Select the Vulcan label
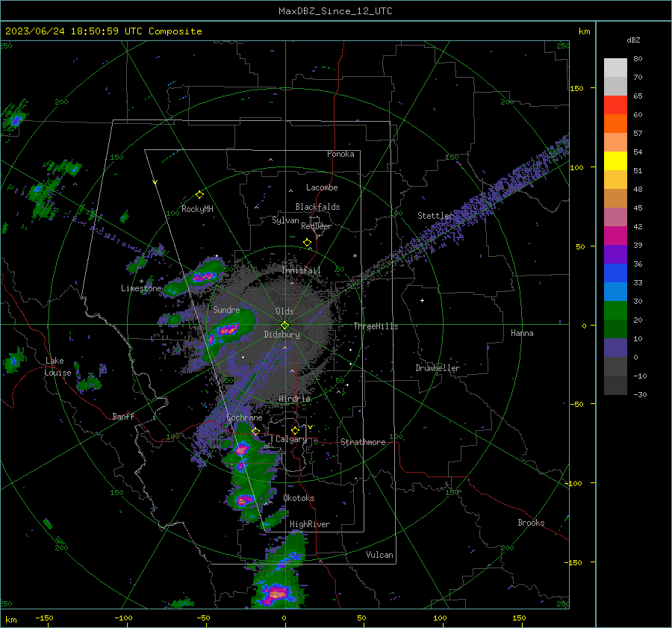The width and height of the screenshot is (672, 628). (379, 555)
